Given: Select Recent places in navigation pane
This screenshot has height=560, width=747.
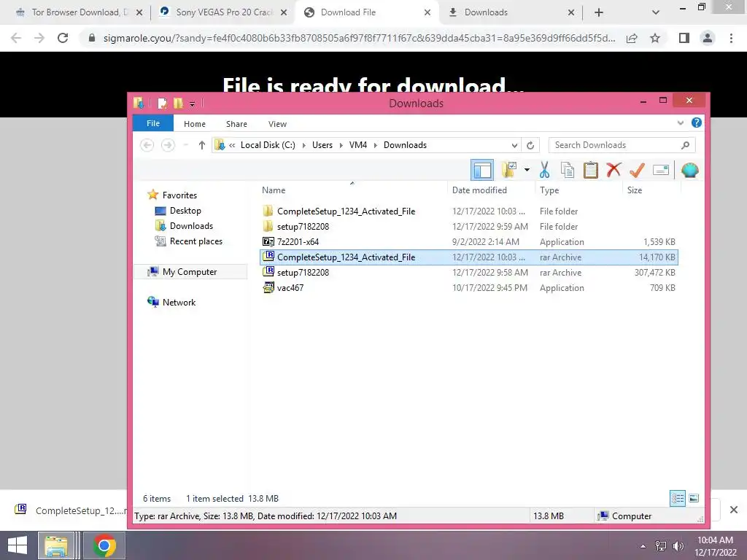Looking at the screenshot, I should (x=196, y=241).
